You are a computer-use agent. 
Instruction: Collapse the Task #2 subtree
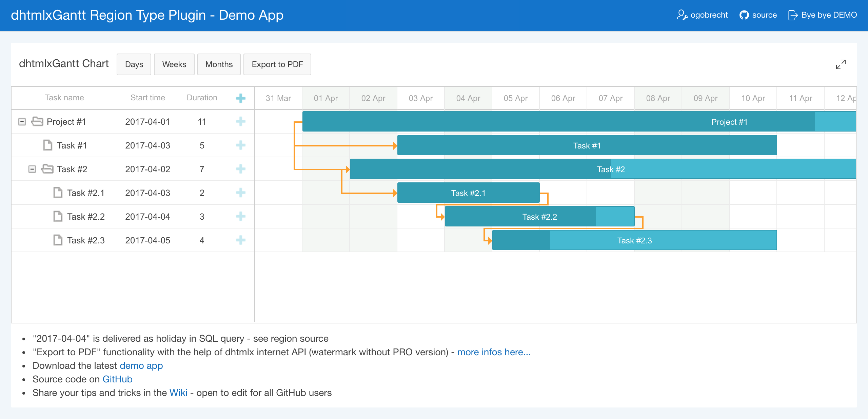[32, 169]
